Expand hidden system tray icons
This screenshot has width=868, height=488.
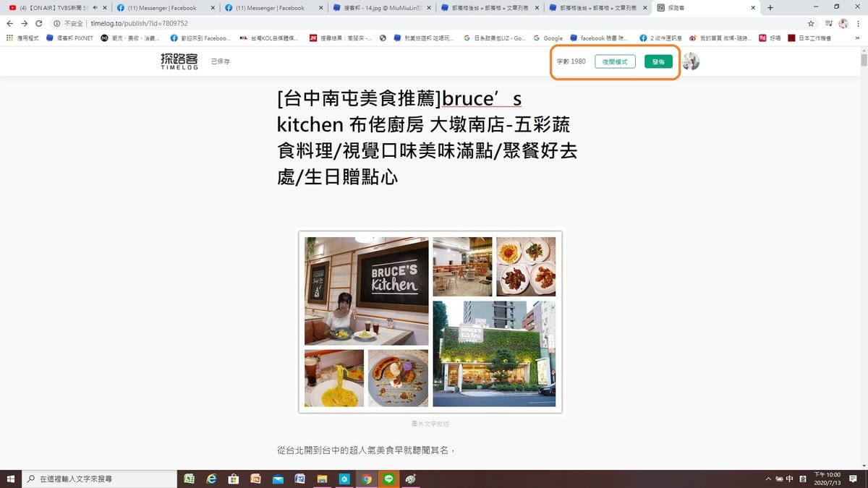point(768,479)
